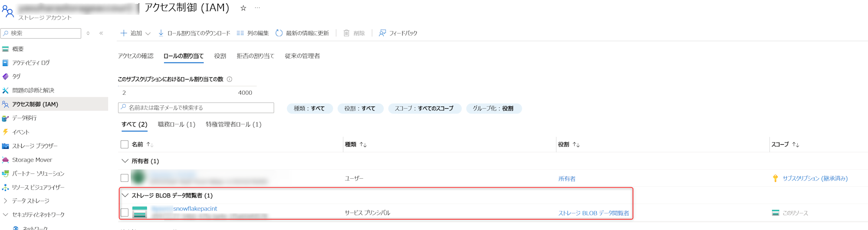Open the ストレージ BLOB データ閲覧者 role link
This screenshot has height=230, width=868.
click(x=593, y=213)
